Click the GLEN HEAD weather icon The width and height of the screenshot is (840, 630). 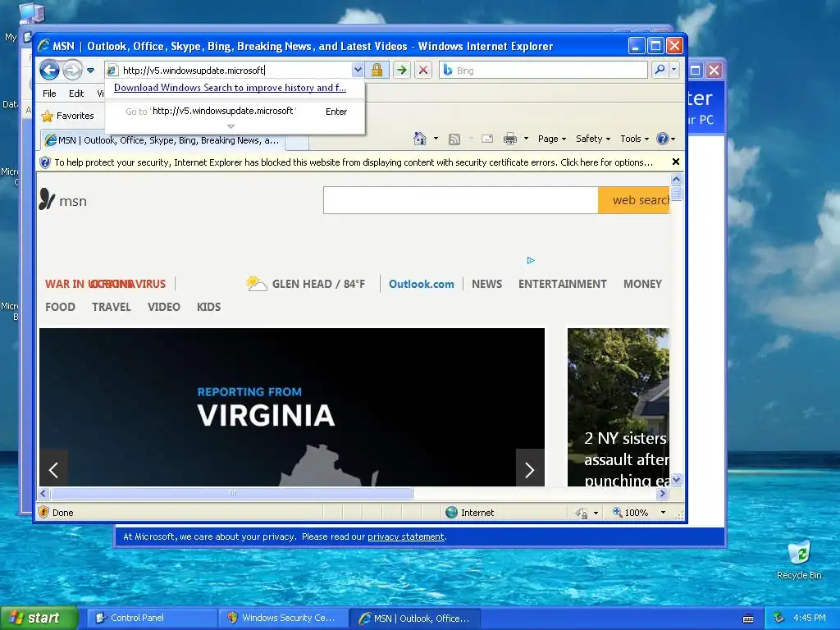pos(256,283)
